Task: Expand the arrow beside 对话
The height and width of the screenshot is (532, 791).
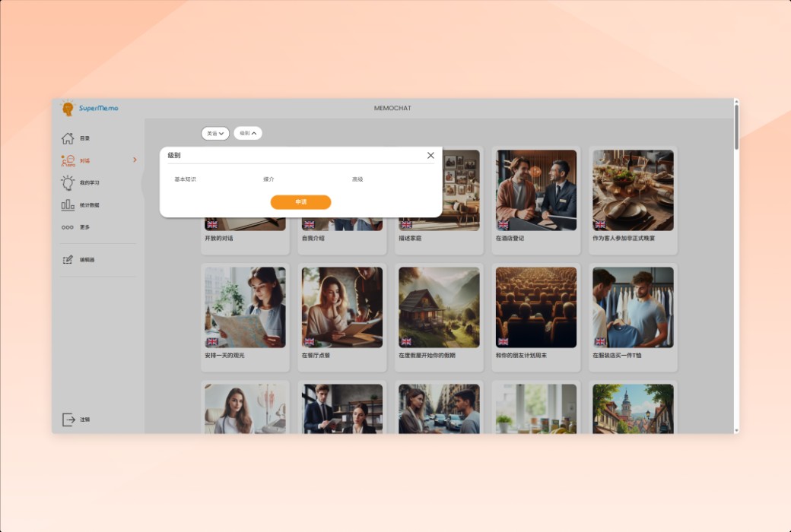Action: click(135, 160)
